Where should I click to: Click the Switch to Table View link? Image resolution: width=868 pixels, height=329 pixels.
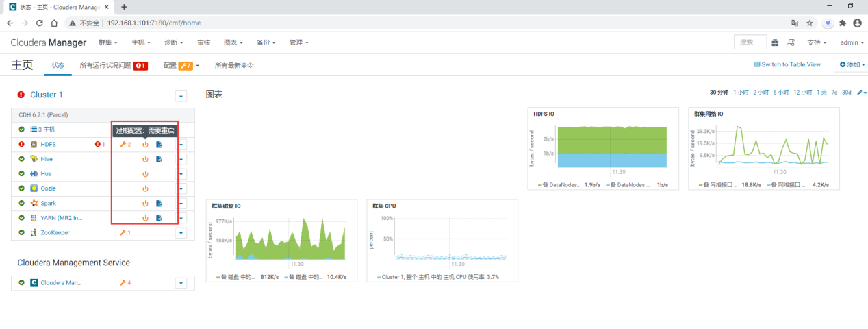787,64
